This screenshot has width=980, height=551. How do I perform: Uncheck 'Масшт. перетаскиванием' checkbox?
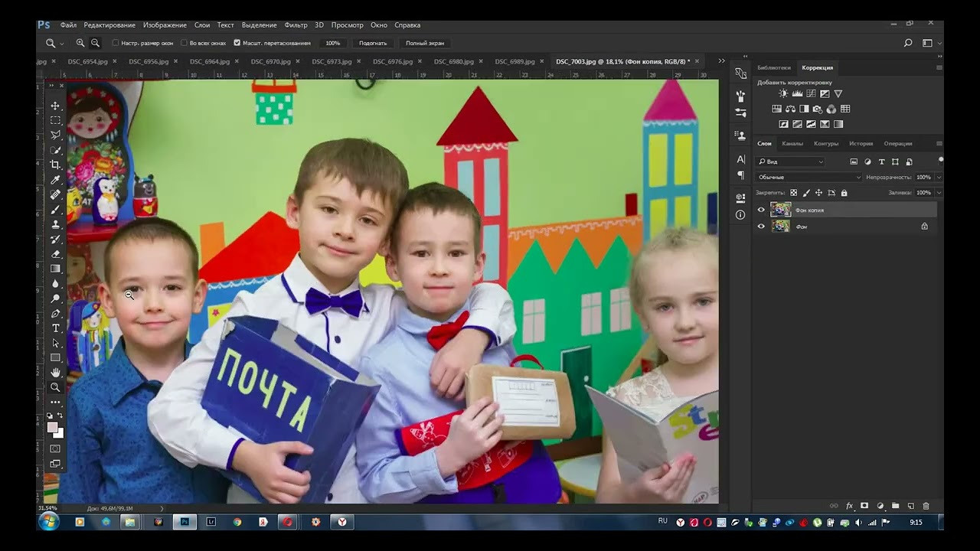point(237,43)
